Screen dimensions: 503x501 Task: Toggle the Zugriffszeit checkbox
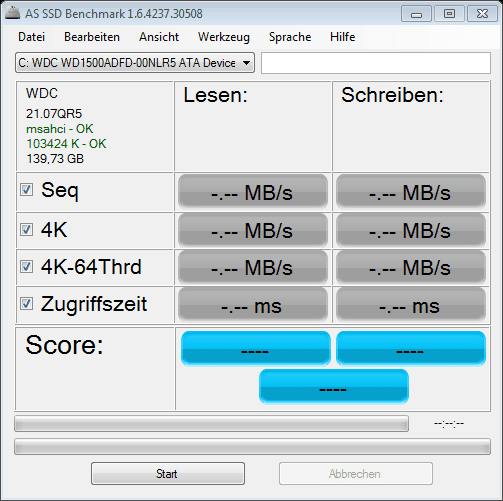tap(26, 304)
